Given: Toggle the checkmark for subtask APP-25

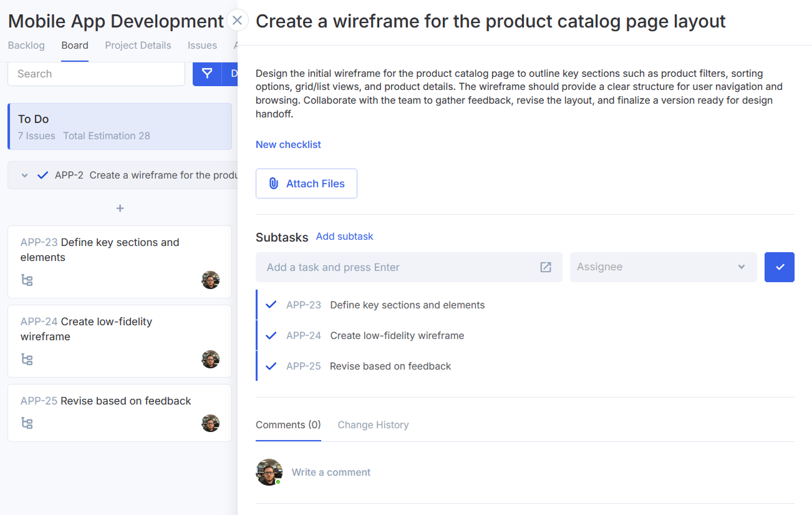Looking at the screenshot, I should coord(271,366).
